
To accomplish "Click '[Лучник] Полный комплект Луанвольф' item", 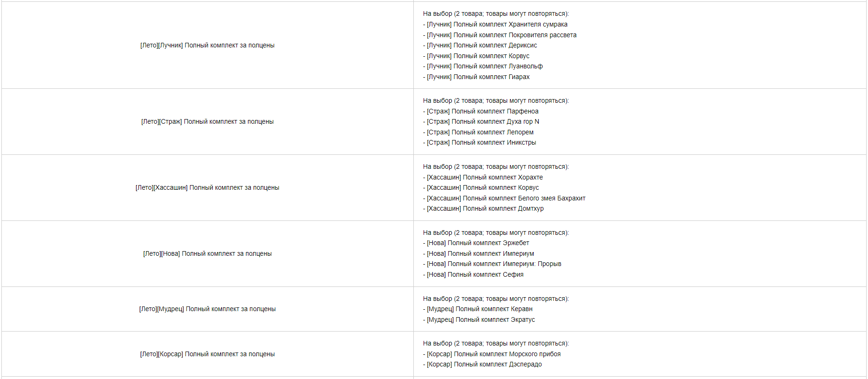I will 483,66.
